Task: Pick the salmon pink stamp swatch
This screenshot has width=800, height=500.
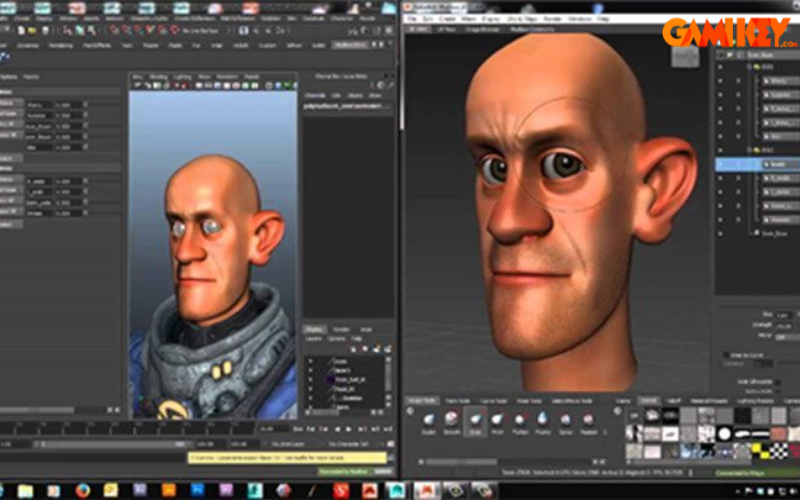Action: [x=778, y=434]
